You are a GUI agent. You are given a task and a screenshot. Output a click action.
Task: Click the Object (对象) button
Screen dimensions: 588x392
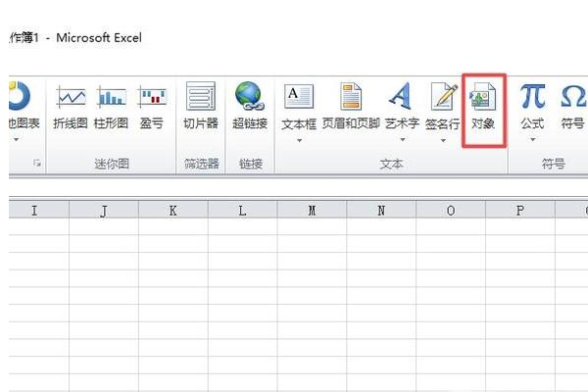point(483,107)
